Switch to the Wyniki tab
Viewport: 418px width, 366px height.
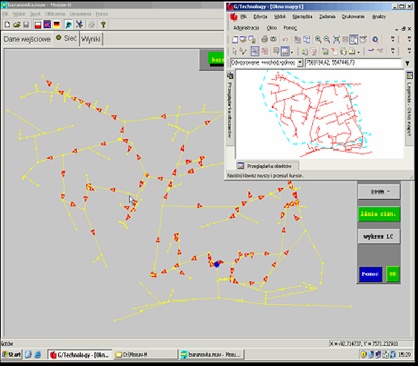91,39
